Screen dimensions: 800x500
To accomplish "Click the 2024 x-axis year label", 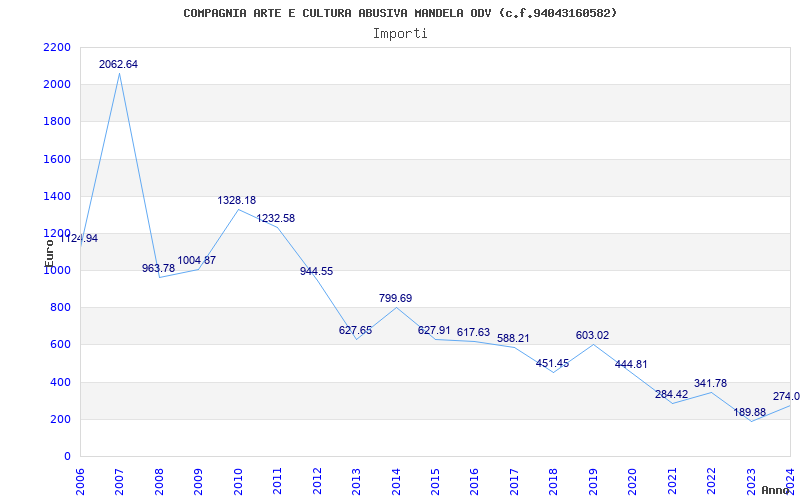I will (x=790, y=481).
